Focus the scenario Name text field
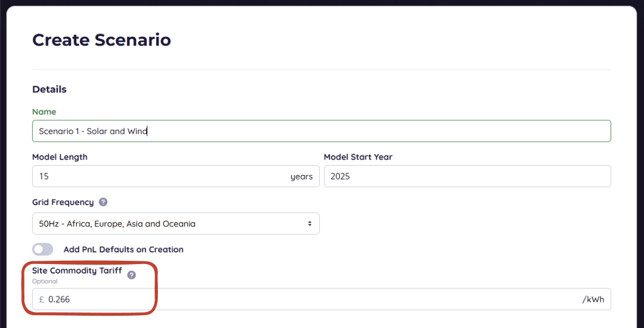Image resolution: width=644 pixels, height=328 pixels. point(321,131)
